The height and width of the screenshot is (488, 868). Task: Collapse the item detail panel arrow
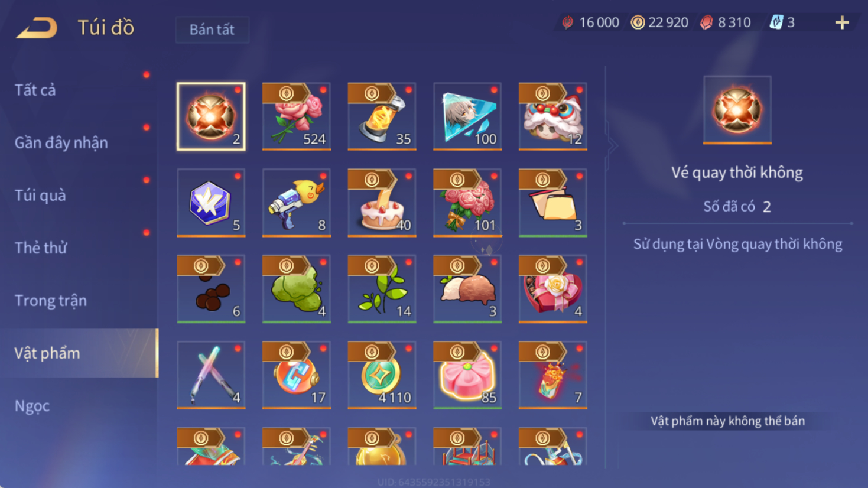tap(613, 145)
